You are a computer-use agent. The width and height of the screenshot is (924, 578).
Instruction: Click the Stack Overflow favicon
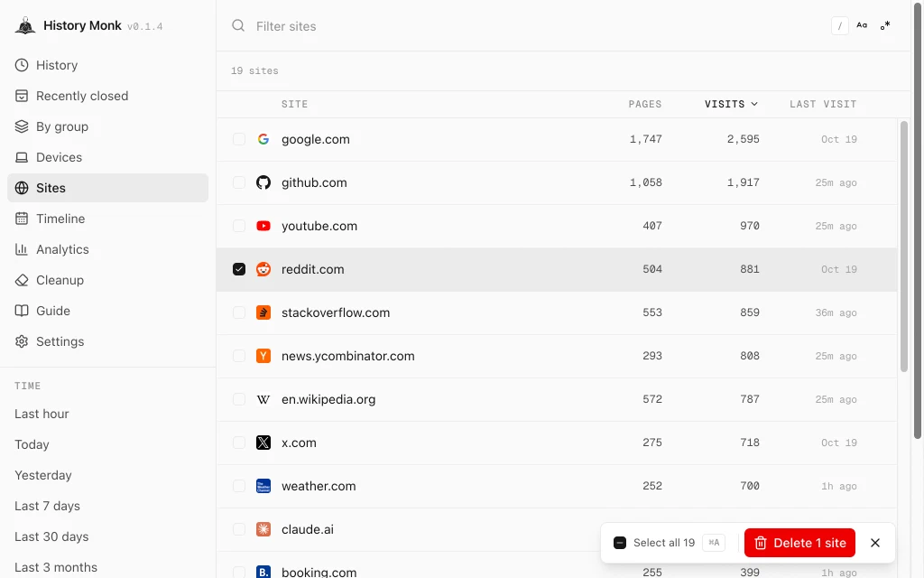click(263, 312)
